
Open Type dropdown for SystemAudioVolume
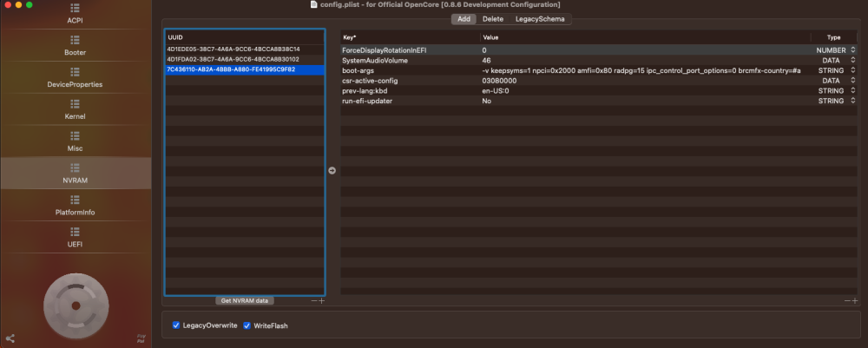[853, 60]
